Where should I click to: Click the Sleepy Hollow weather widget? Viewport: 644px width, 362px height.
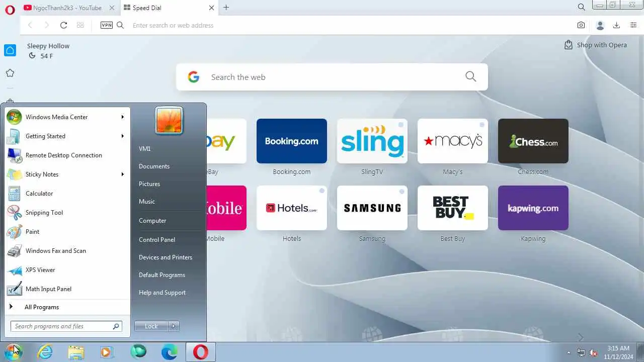[48, 50]
